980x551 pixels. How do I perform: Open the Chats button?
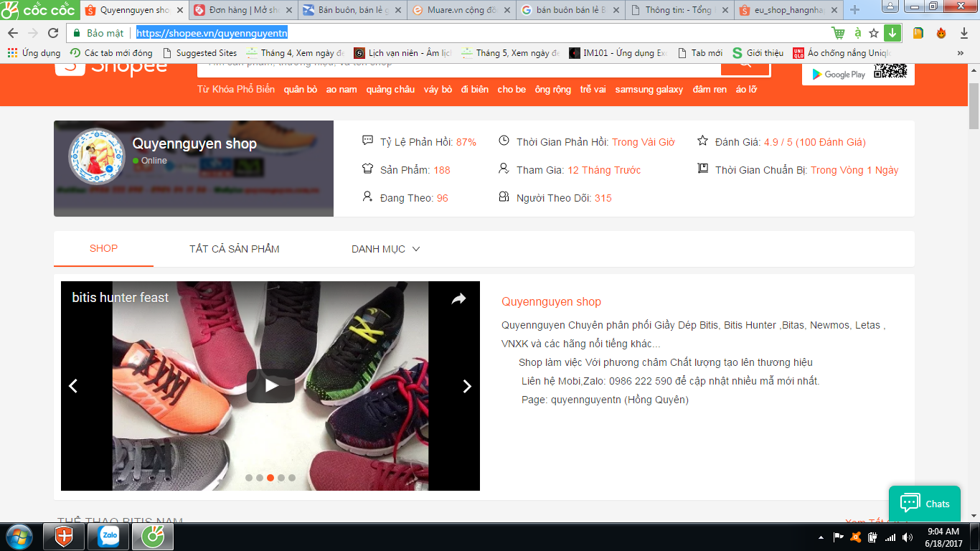[924, 504]
